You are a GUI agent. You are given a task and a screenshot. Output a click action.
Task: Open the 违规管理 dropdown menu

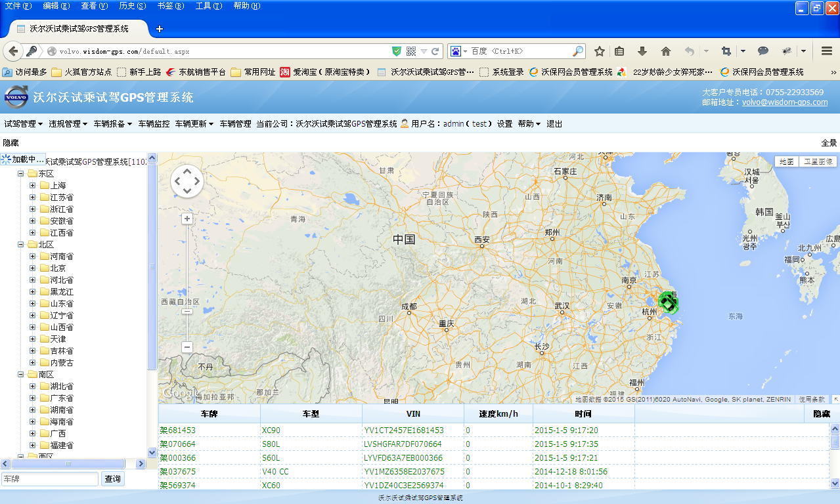click(x=68, y=124)
